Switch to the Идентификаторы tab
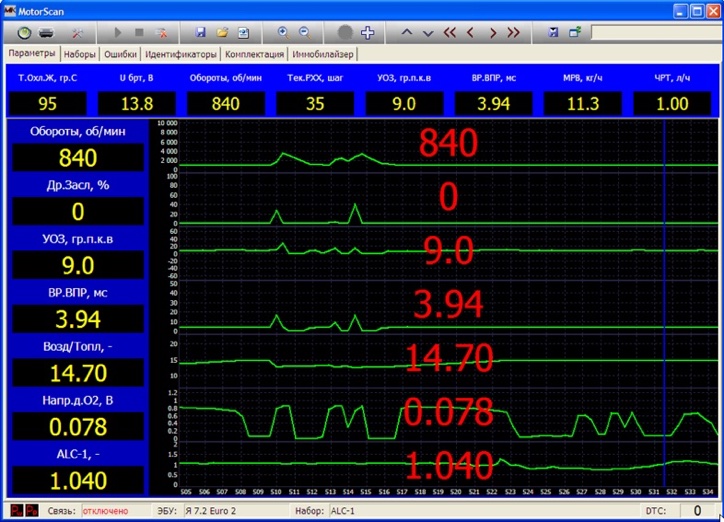The width and height of the screenshot is (724, 522). (x=181, y=54)
